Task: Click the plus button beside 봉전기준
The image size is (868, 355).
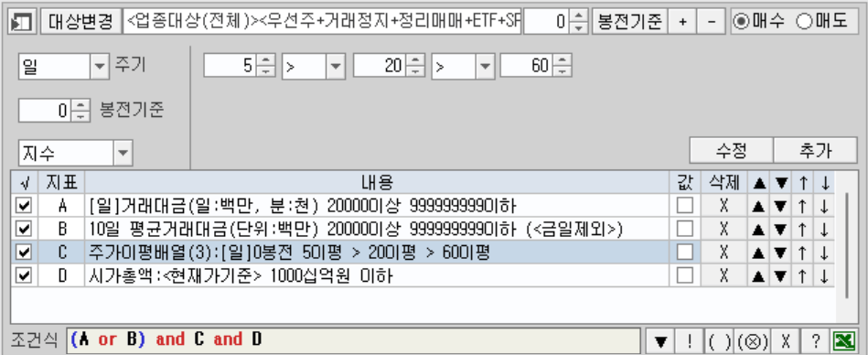Action: tap(682, 22)
